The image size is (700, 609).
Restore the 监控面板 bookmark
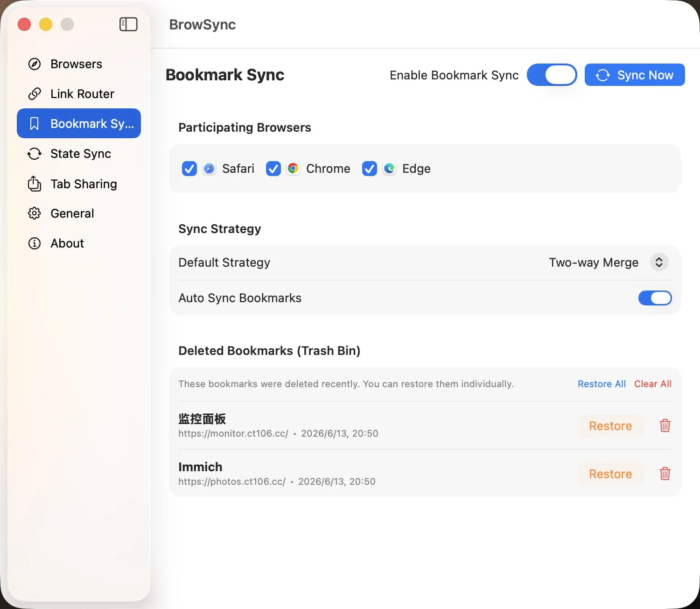[610, 425]
